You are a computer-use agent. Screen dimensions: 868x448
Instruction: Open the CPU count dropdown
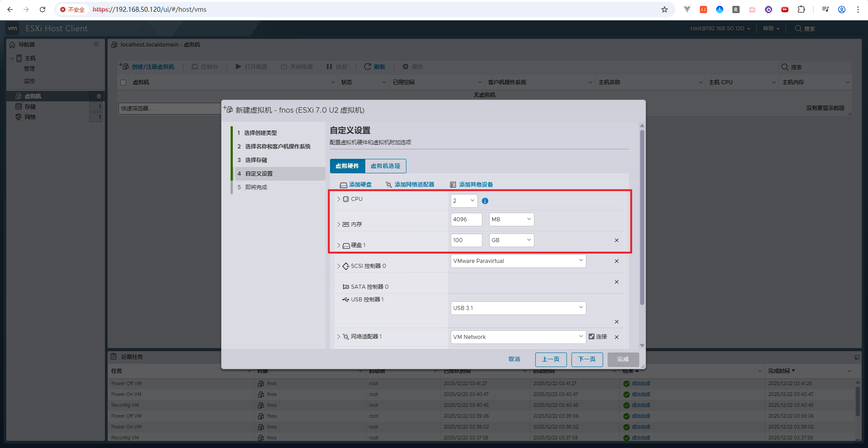coord(464,201)
